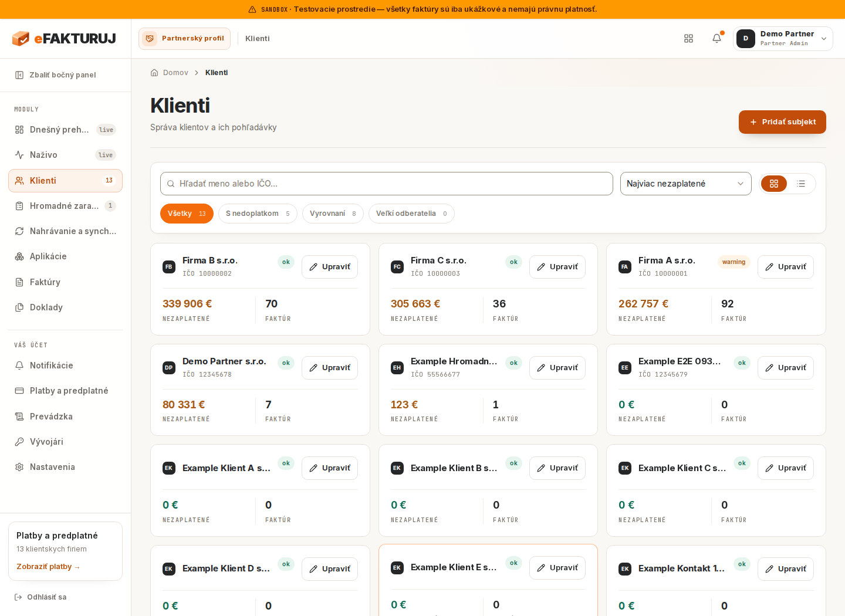Select the Vyrovnaní filter tab
Viewport: 845px width, 616px height.
333,214
